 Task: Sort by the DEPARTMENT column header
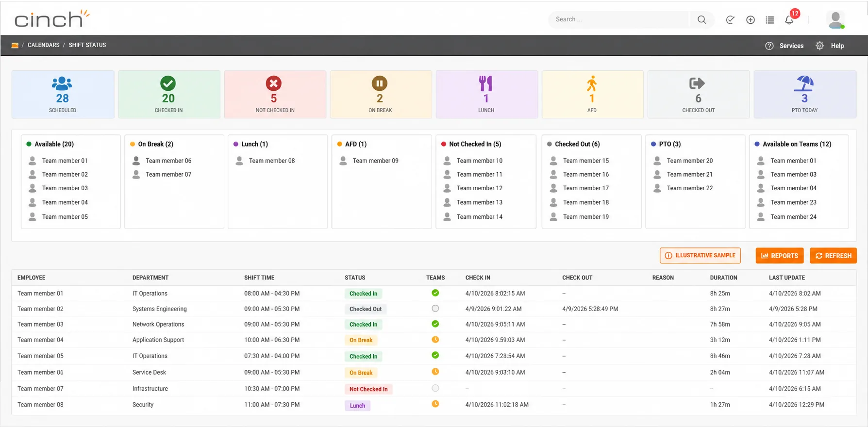pyautogui.click(x=150, y=278)
